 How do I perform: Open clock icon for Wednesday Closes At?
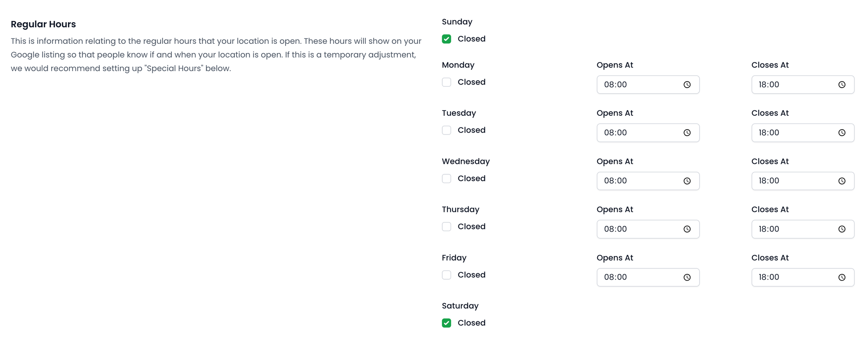pos(842,181)
